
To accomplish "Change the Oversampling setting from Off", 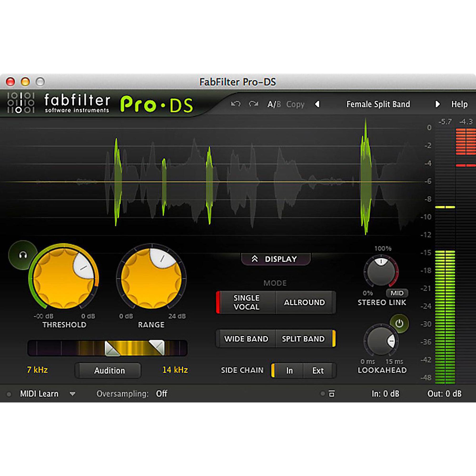I will tap(162, 394).
